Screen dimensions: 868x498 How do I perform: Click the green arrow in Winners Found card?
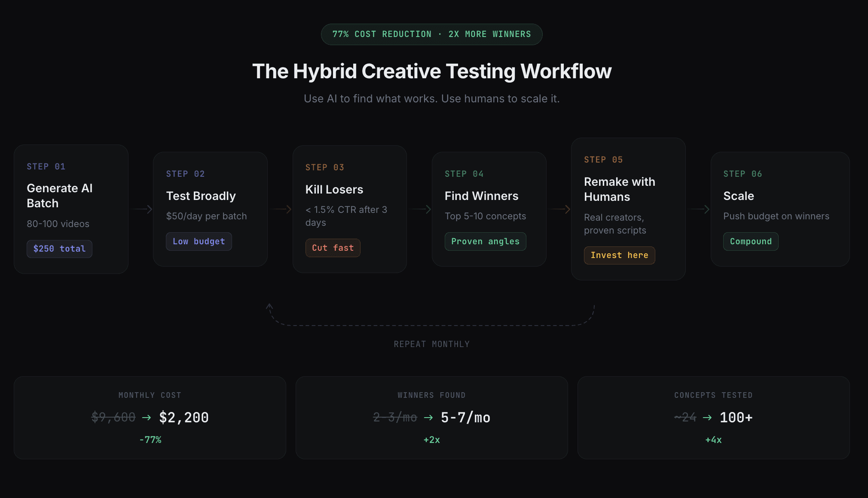click(428, 418)
